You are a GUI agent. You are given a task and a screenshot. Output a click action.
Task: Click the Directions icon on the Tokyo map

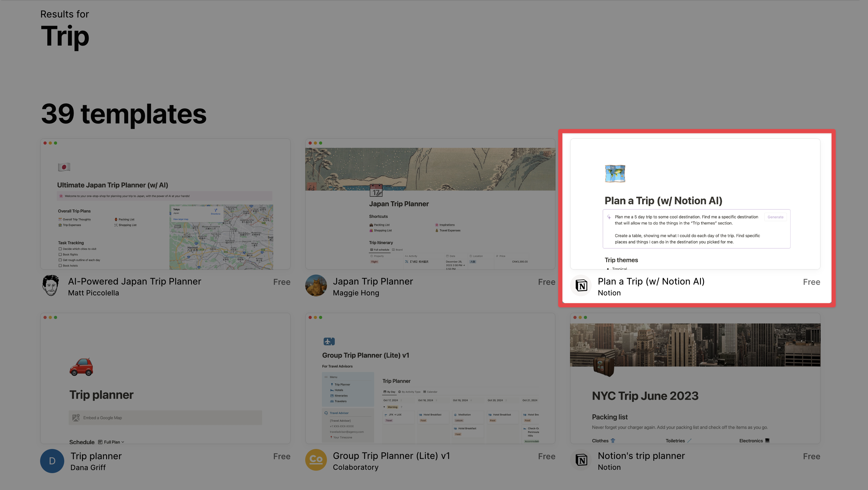point(216,210)
